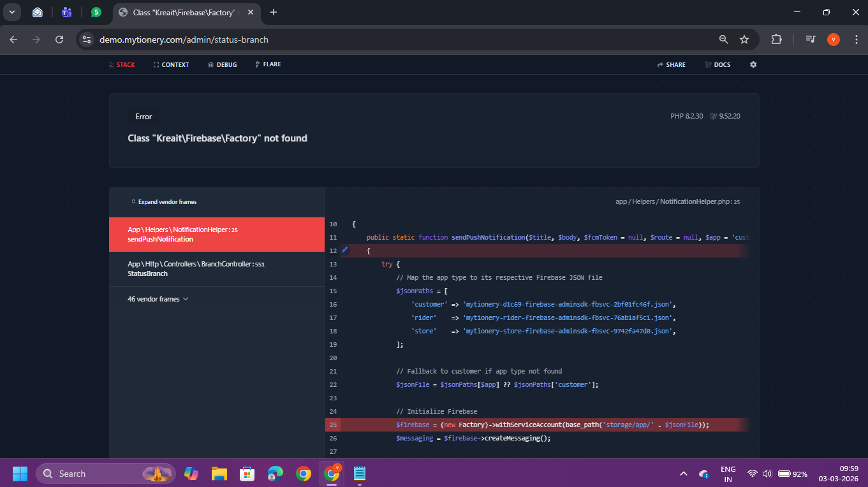Screen dimensions: 868x487
Task: Go forward to the next page
Action: [x=36, y=40]
